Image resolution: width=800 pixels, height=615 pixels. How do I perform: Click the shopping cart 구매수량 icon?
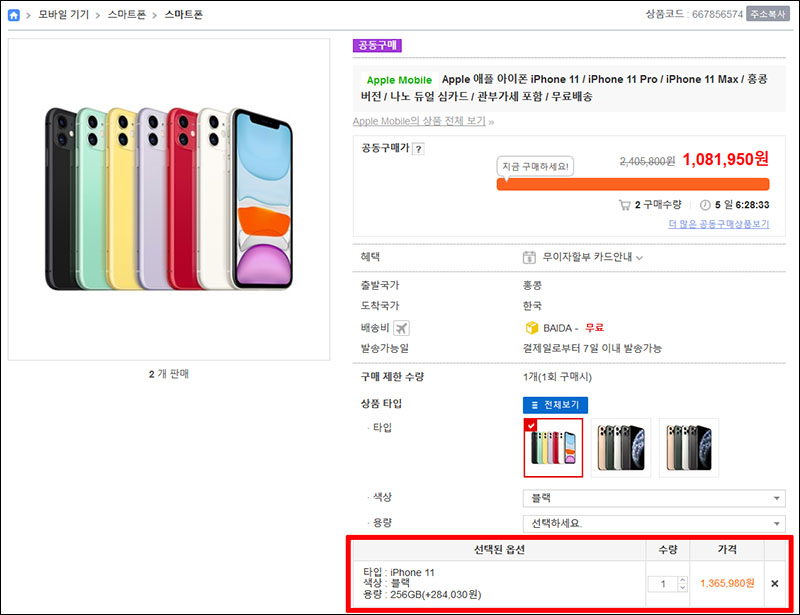coord(624,205)
